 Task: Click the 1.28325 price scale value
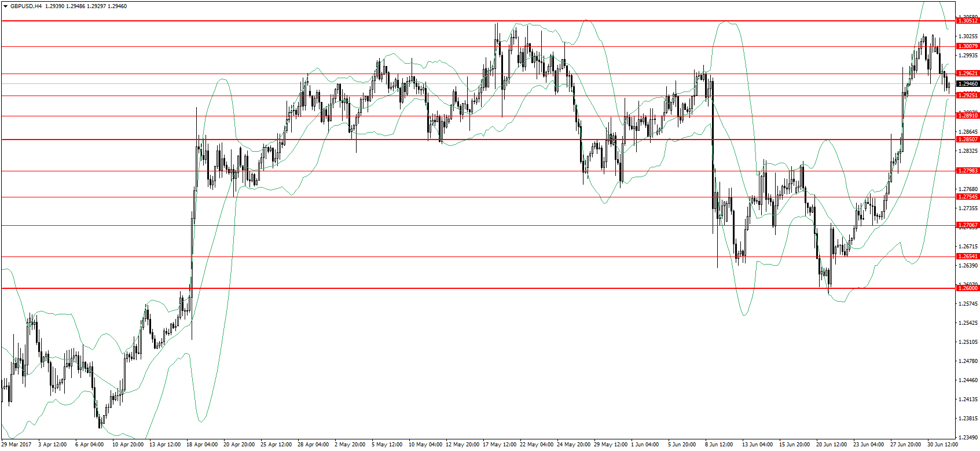coord(968,151)
